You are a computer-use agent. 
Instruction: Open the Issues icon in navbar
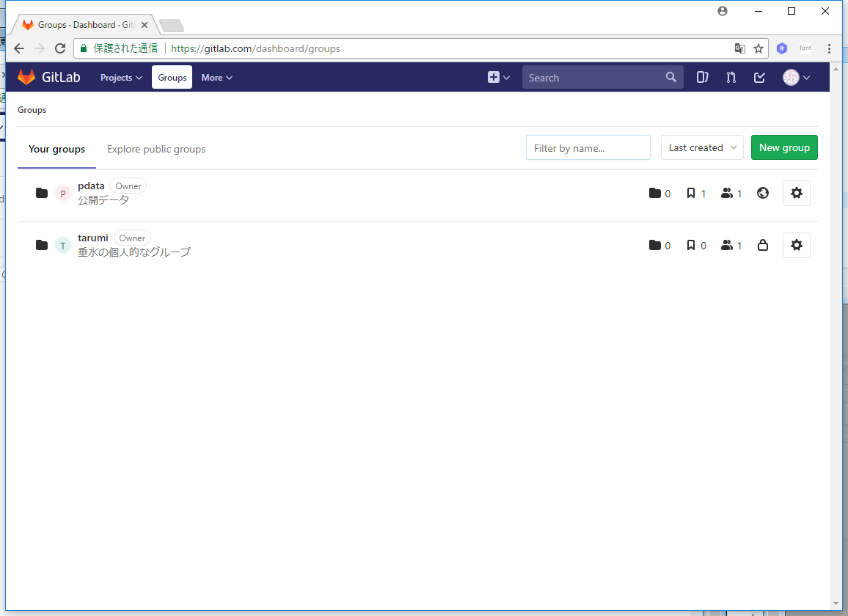click(x=702, y=77)
